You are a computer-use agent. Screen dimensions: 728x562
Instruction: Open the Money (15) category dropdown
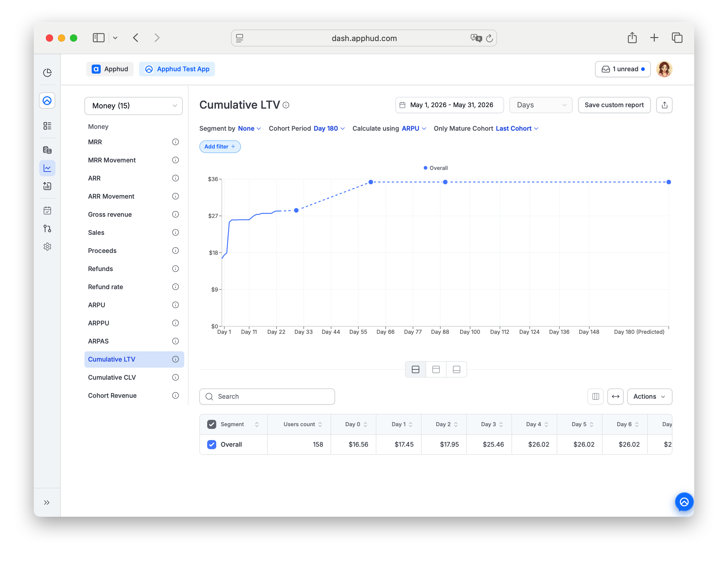[133, 106]
